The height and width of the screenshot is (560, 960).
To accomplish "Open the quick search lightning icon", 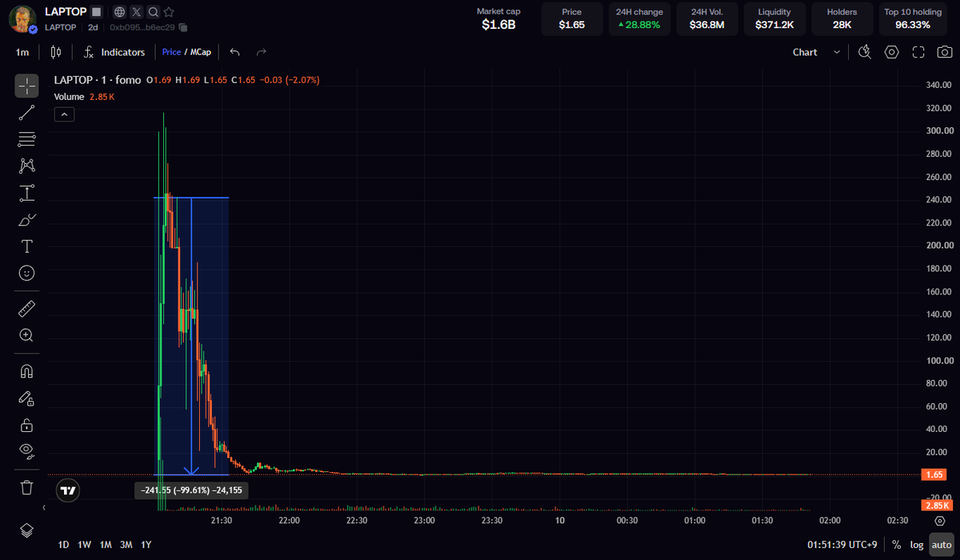I will [x=865, y=52].
